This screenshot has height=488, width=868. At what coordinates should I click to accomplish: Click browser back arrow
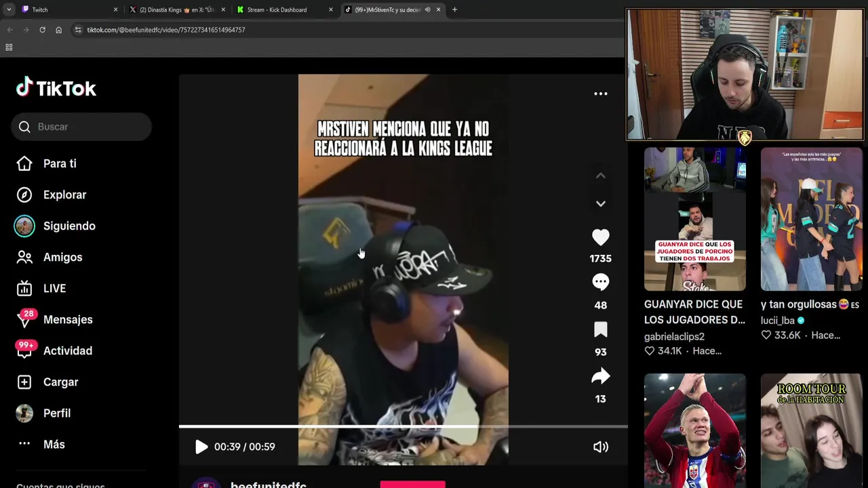coord(9,30)
